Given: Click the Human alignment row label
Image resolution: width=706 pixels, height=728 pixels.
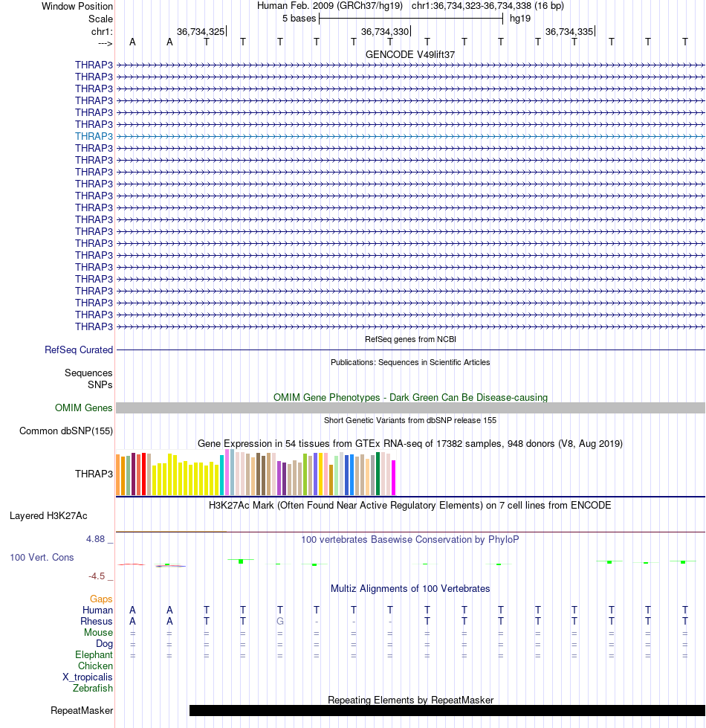Looking at the screenshot, I should coord(98,610).
